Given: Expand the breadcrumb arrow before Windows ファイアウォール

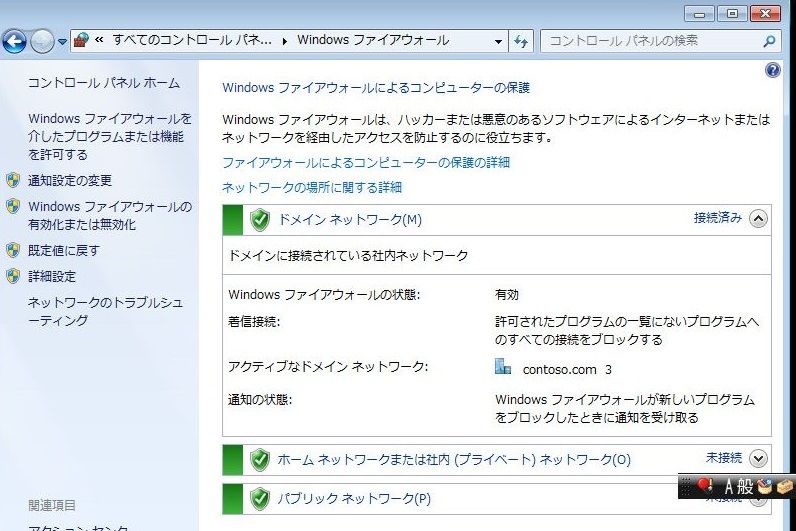Looking at the screenshot, I should 285,41.
